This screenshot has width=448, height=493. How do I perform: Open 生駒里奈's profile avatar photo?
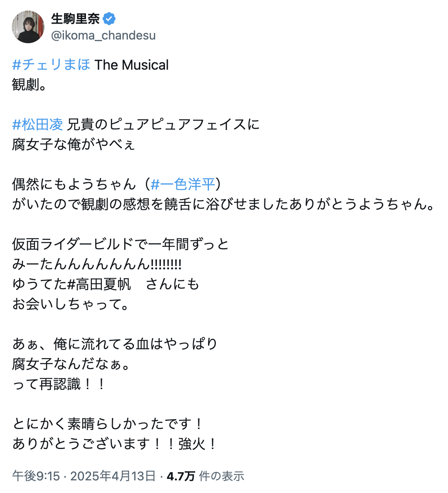(28, 27)
